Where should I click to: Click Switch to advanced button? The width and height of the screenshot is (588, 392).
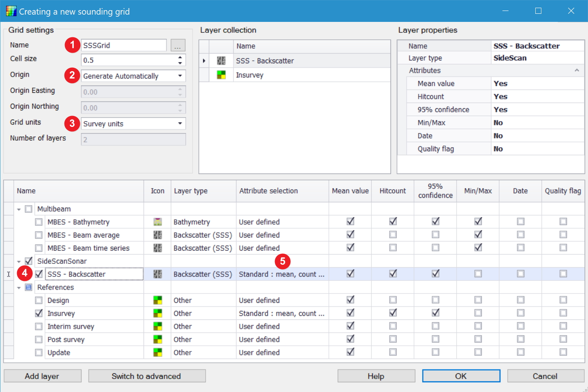coord(146,376)
